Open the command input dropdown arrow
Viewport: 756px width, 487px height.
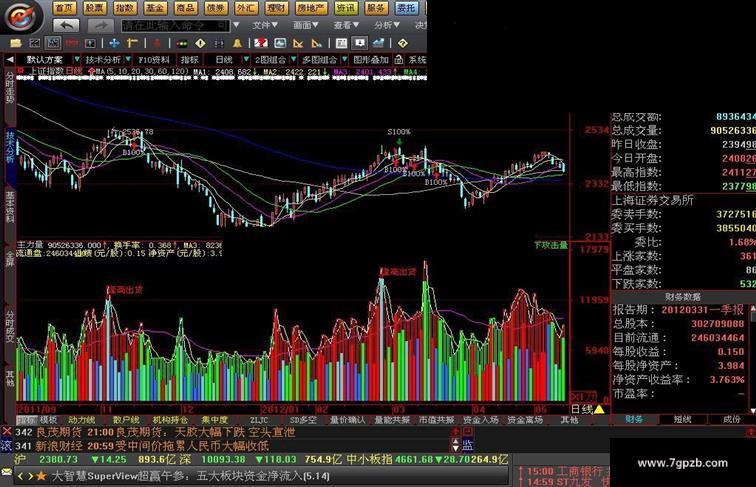point(236,25)
